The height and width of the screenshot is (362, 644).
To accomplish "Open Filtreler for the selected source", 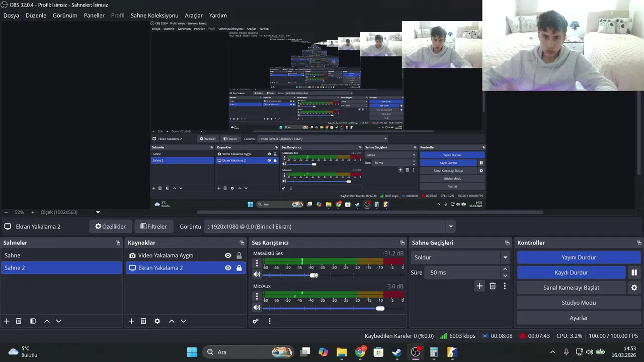I will click(153, 226).
